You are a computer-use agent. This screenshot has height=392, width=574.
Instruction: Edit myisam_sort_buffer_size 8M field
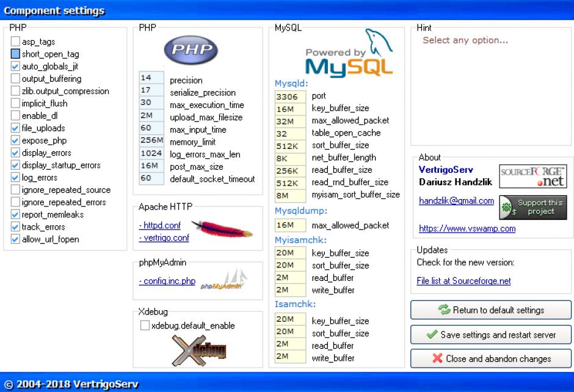[290, 196]
